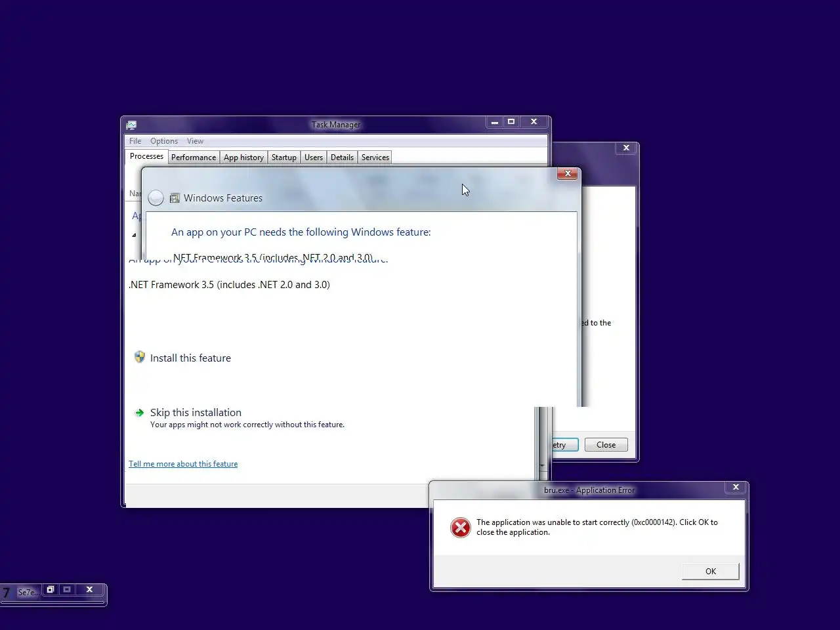The width and height of the screenshot is (840, 630).
Task: Click the Task Manager title bar icon
Action: click(131, 125)
